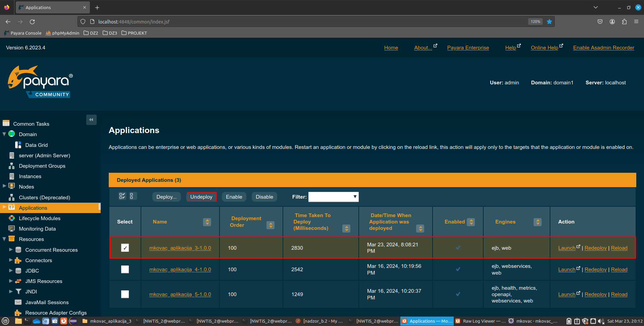
Task: Reload the browser page
Action: 32,22
